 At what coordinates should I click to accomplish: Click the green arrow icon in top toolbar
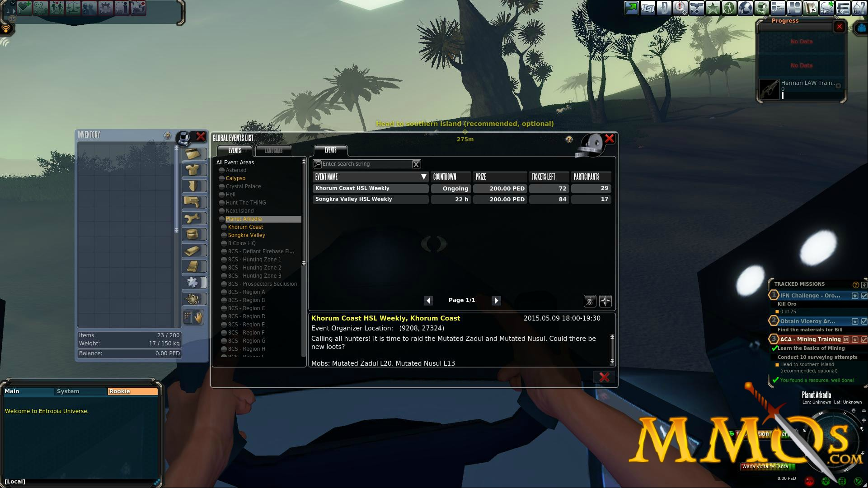[x=631, y=8]
